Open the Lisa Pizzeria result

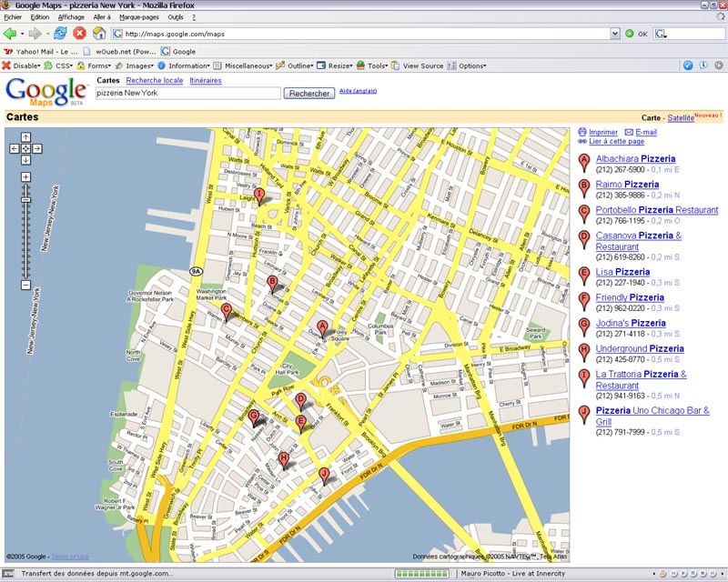(x=622, y=272)
